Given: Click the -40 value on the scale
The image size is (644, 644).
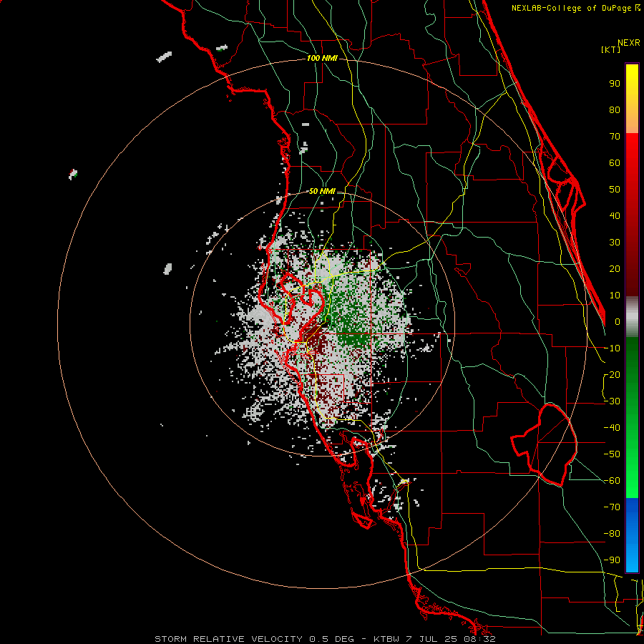Looking at the screenshot, I should click(612, 428).
